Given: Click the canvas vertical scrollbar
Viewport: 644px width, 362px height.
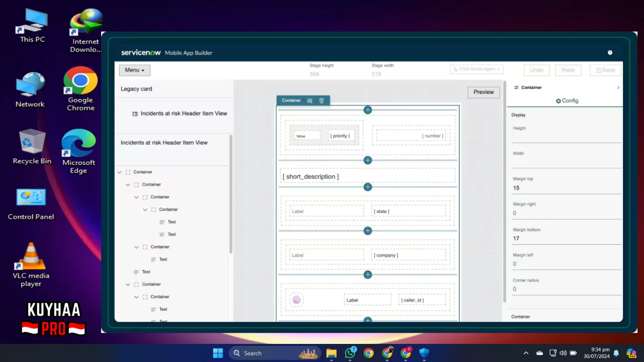Looking at the screenshot, I should 504,191.
